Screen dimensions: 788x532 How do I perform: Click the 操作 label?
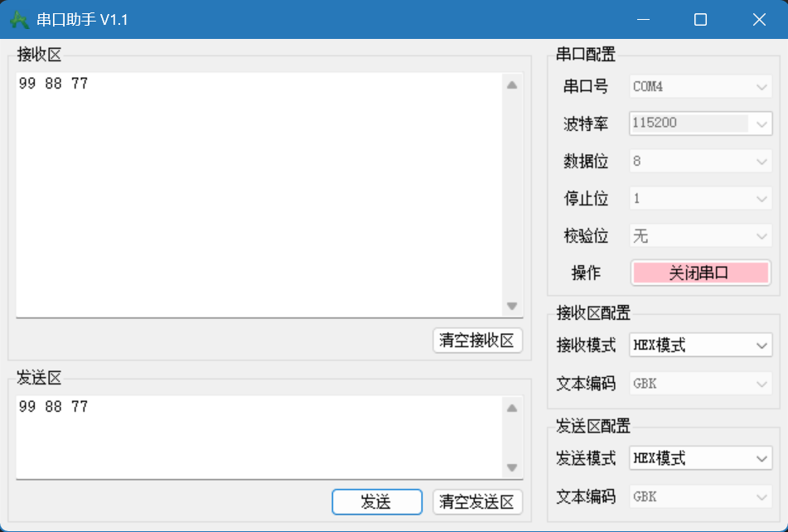586,273
